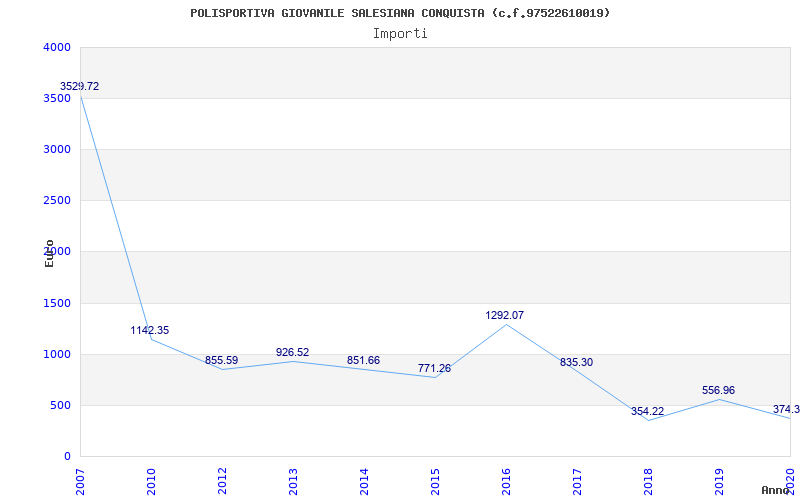Click x-axis year 2014
The width and height of the screenshot is (800, 500).
364,481
